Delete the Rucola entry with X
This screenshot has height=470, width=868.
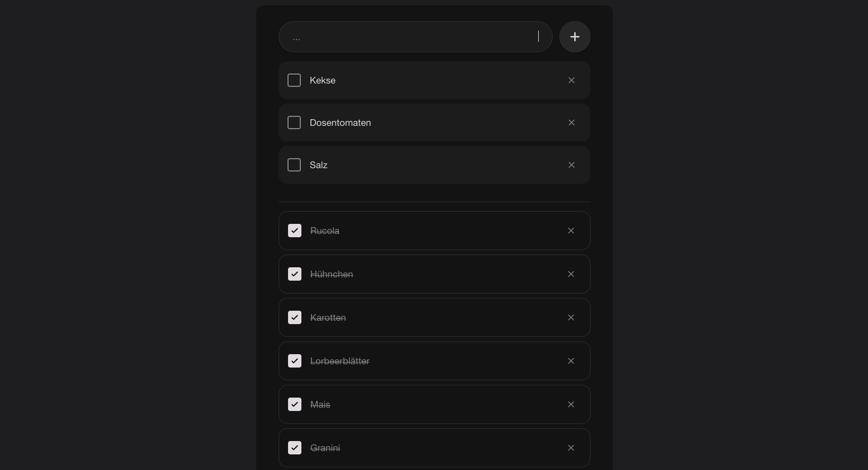tap(571, 231)
